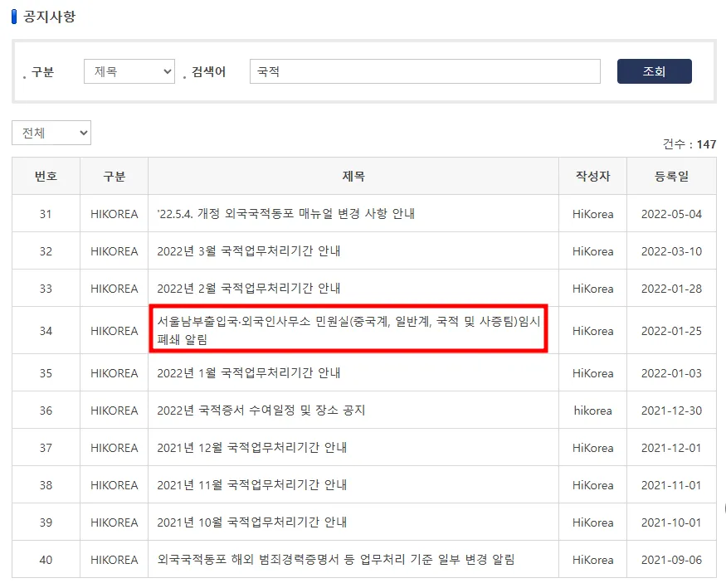Open the 제목 search category dropdown
The height and width of the screenshot is (588, 726).
pos(129,71)
